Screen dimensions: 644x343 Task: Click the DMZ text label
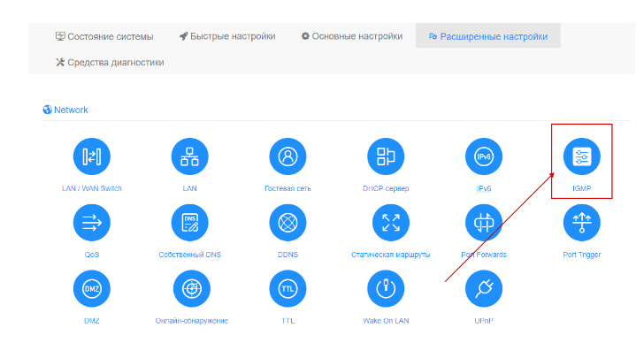click(92, 320)
